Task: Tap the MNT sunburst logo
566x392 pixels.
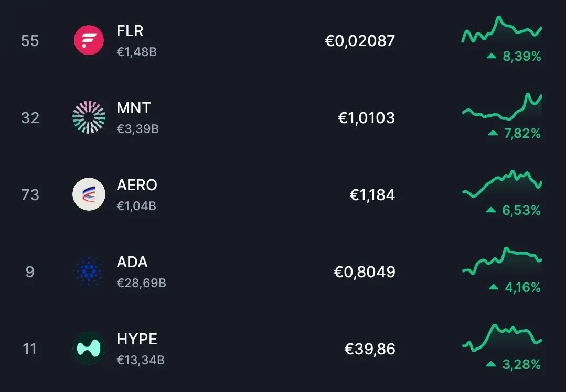Action: (x=89, y=117)
